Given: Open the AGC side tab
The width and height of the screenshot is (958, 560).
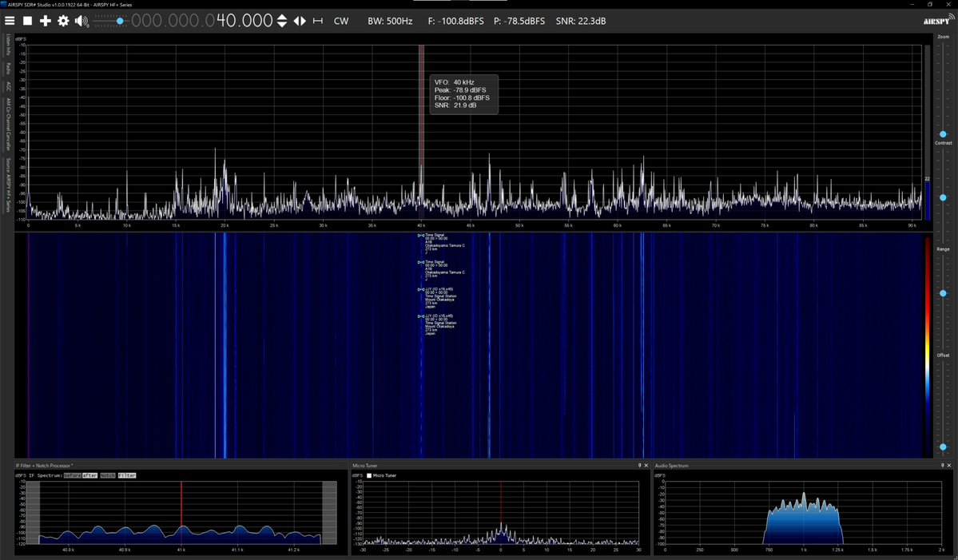Looking at the screenshot, I should tap(8, 86).
